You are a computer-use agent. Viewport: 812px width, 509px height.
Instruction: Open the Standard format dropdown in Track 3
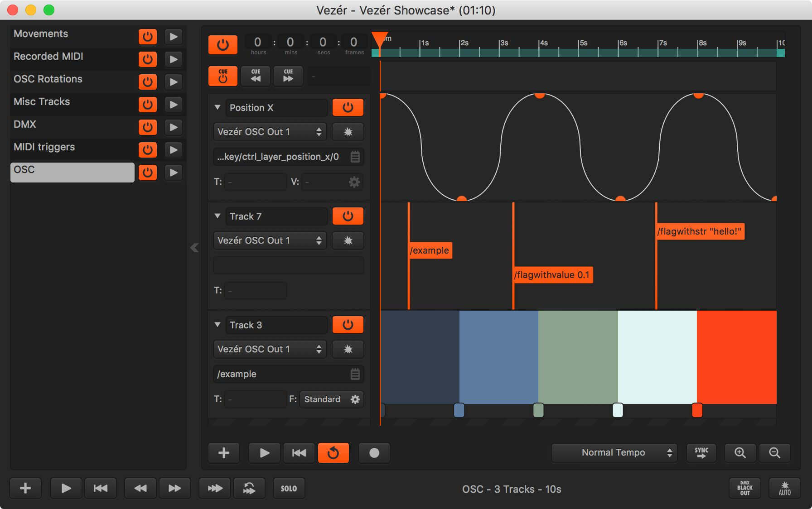(x=331, y=399)
